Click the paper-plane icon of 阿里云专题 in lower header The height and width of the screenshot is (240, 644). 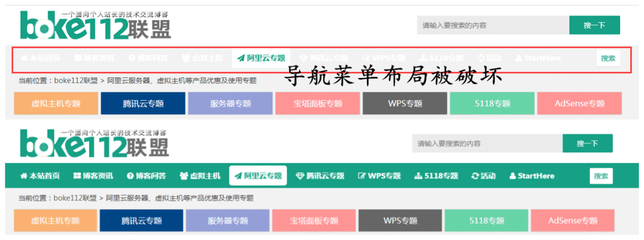tap(238, 176)
